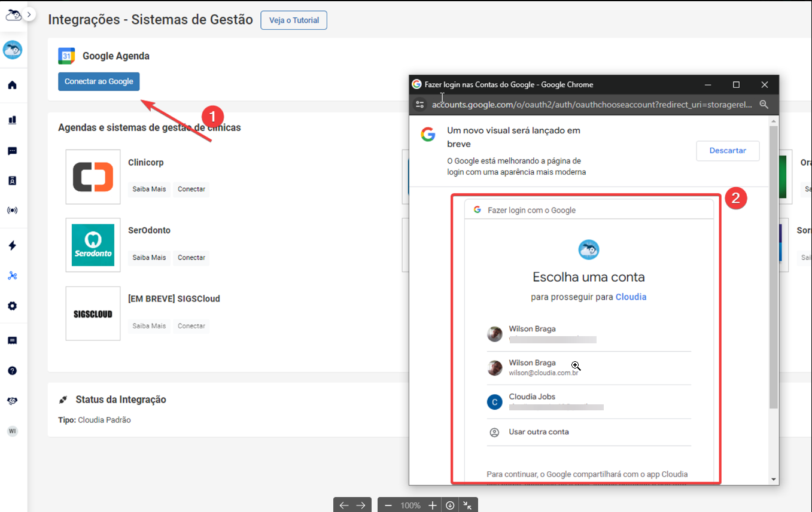
Task: Zoom out with the minus button
Action: coord(388,505)
